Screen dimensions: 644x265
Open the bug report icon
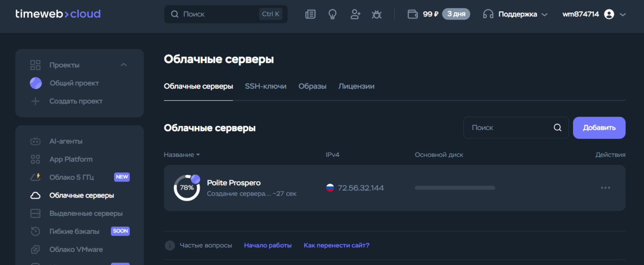tap(377, 14)
